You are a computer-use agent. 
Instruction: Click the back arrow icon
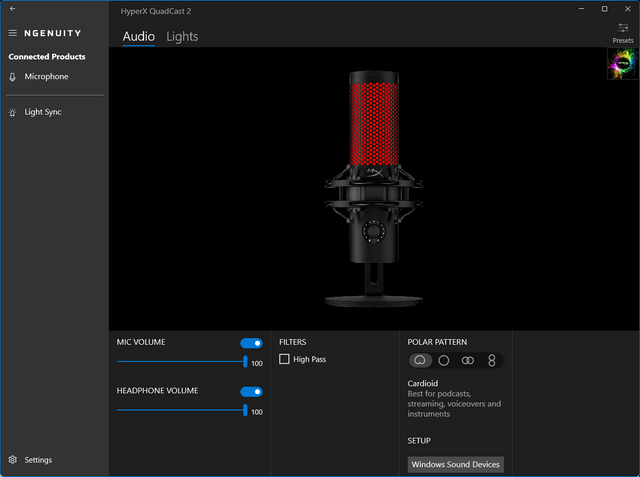(13, 9)
